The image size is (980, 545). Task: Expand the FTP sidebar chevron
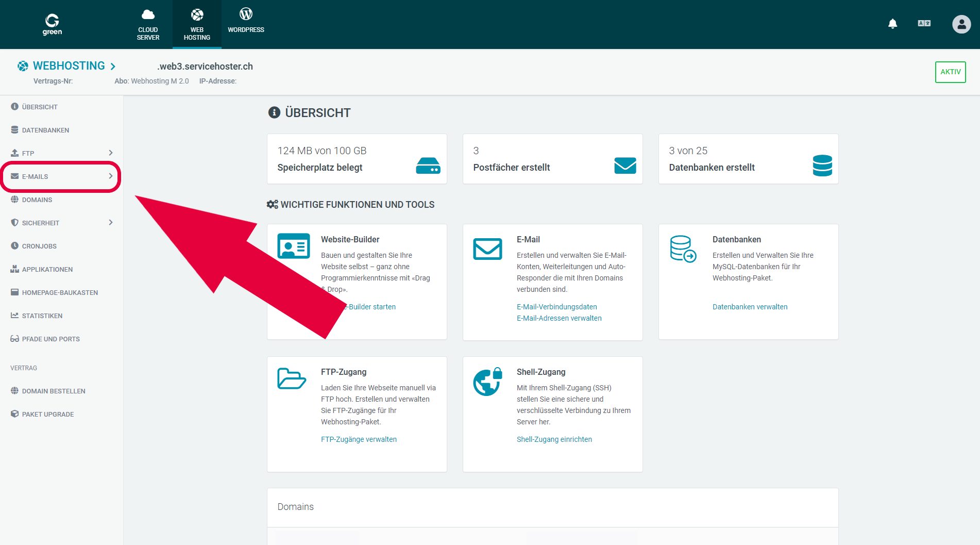coord(110,153)
